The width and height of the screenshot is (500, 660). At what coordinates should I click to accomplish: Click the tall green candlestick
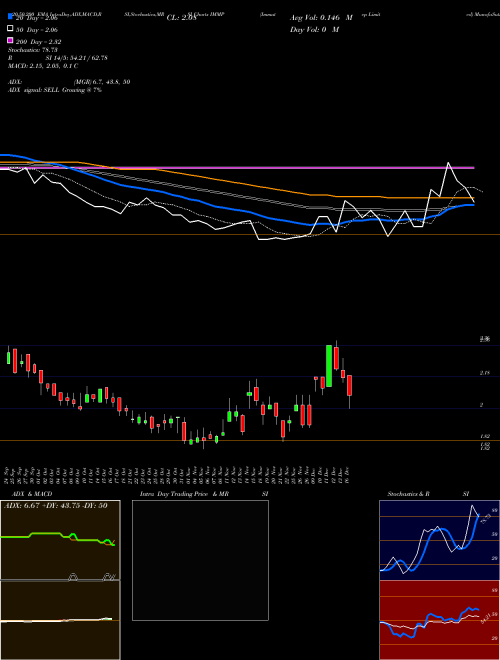click(x=329, y=366)
